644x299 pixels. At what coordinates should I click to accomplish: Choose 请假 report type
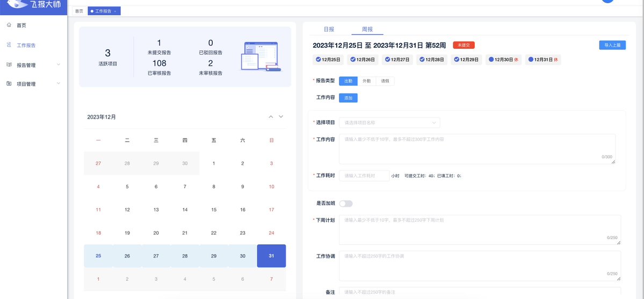tap(385, 81)
